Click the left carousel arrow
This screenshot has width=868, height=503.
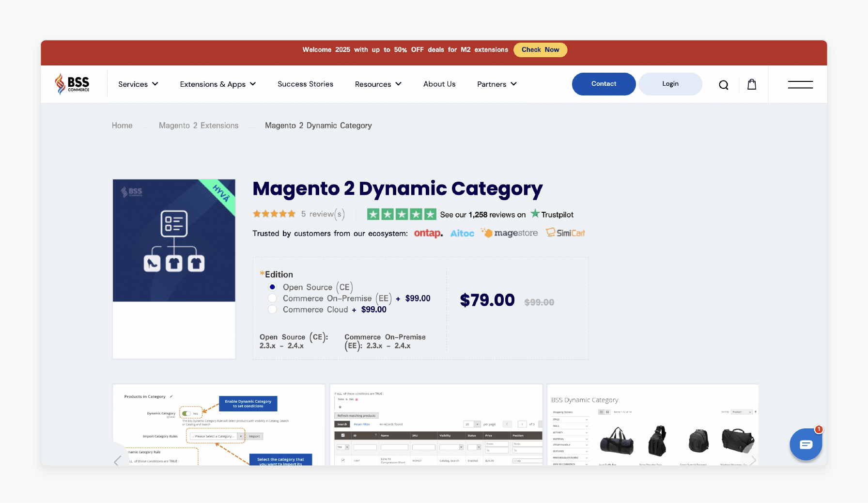pyautogui.click(x=118, y=461)
